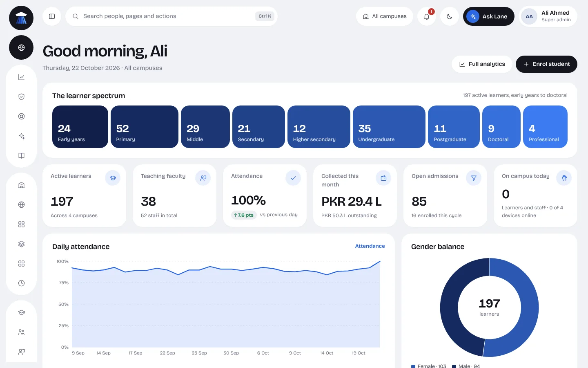588x368 pixels.
Task: Select the Professional spectrum tile
Action: pos(545,127)
